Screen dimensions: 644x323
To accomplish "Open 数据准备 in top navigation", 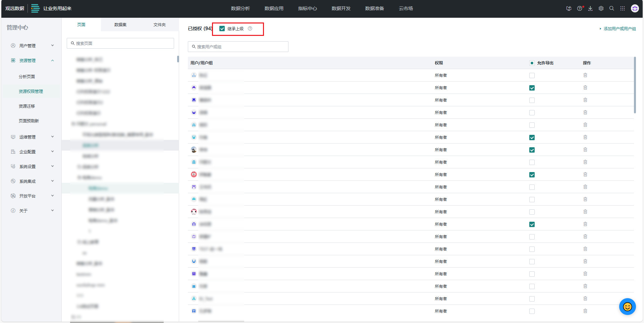I will coord(375,8).
